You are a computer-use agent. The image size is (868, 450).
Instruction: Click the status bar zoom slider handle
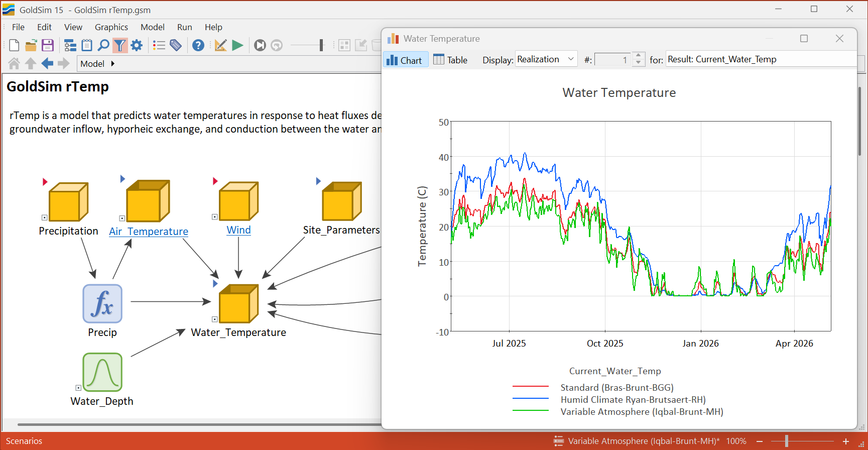(787, 441)
